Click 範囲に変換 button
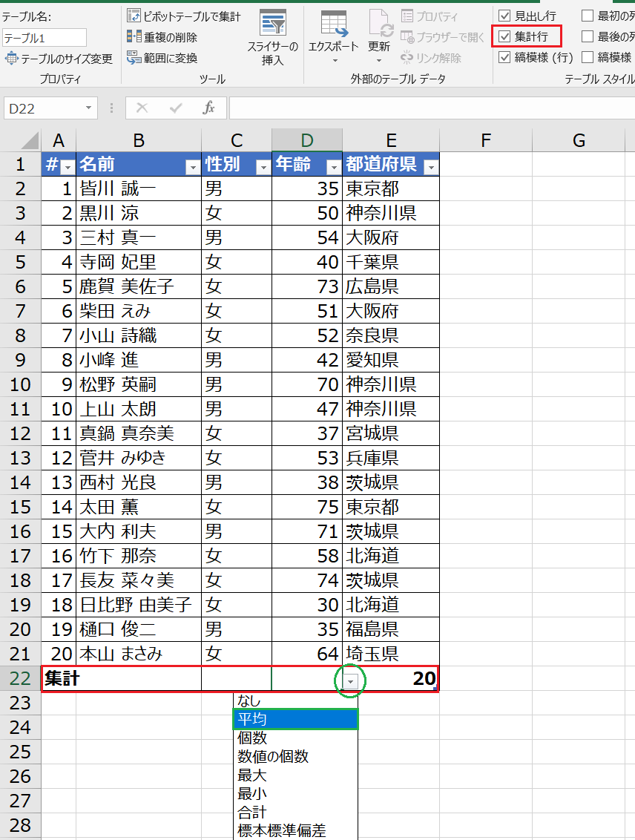Image resolution: width=635 pixels, height=840 pixels. (x=162, y=58)
